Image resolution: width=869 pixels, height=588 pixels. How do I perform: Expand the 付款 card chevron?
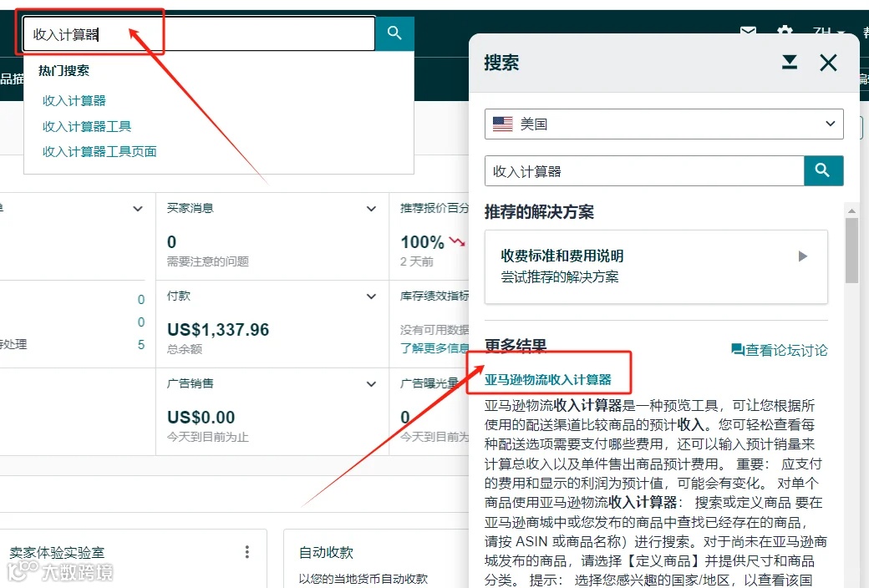tap(371, 297)
